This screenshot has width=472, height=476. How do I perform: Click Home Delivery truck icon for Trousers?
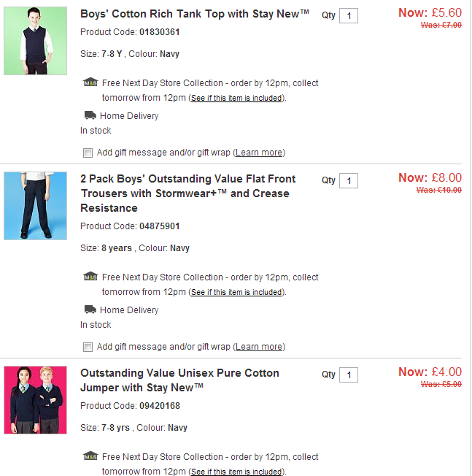pyautogui.click(x=90, y=310)
